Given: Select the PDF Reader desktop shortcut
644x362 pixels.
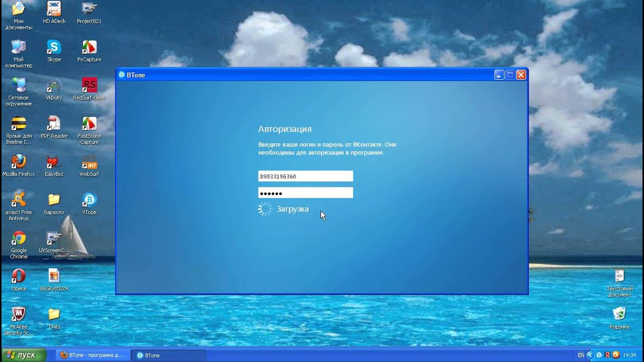Looking at the screenshot, I should 54,127.
